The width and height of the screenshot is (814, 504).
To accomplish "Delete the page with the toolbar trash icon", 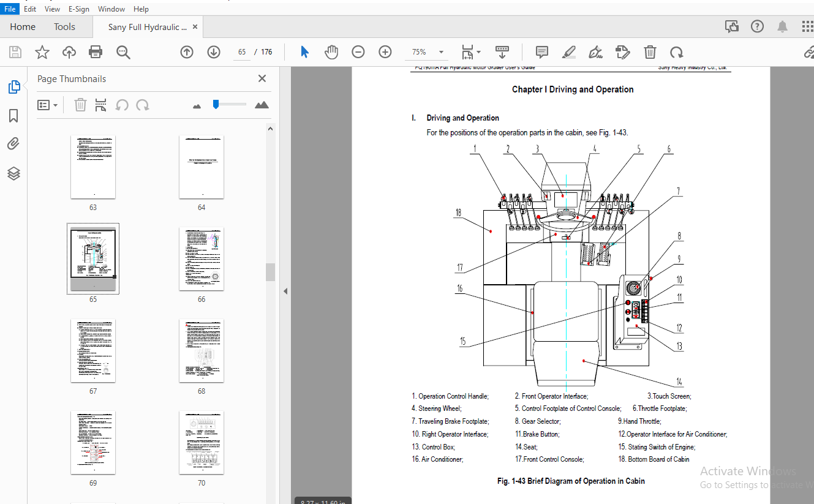I will (650, 52).
